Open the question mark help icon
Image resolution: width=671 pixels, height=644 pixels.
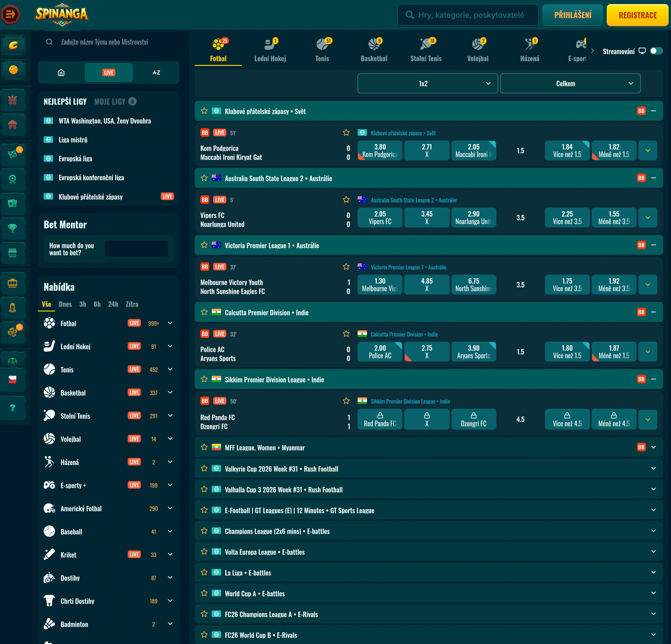(x=13, y=408)
